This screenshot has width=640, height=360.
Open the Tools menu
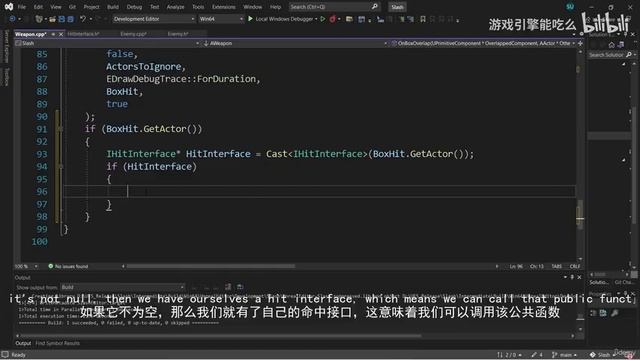point(198,7)
